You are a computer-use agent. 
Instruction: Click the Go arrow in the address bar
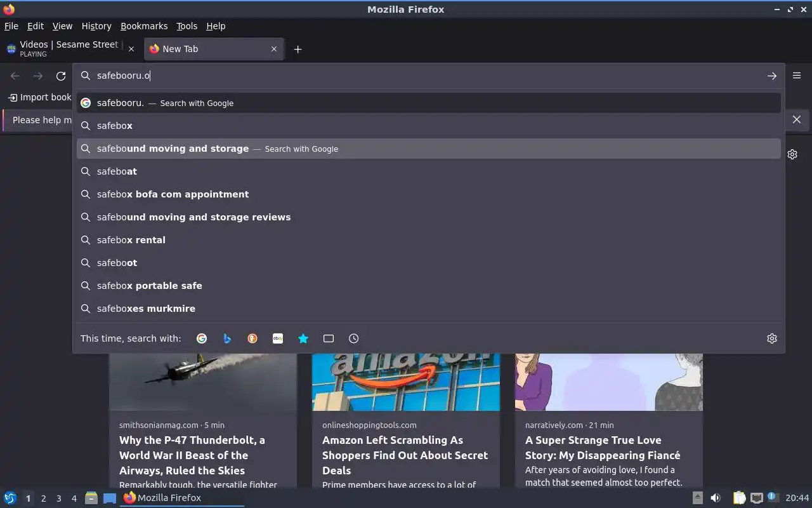[772, 76]
